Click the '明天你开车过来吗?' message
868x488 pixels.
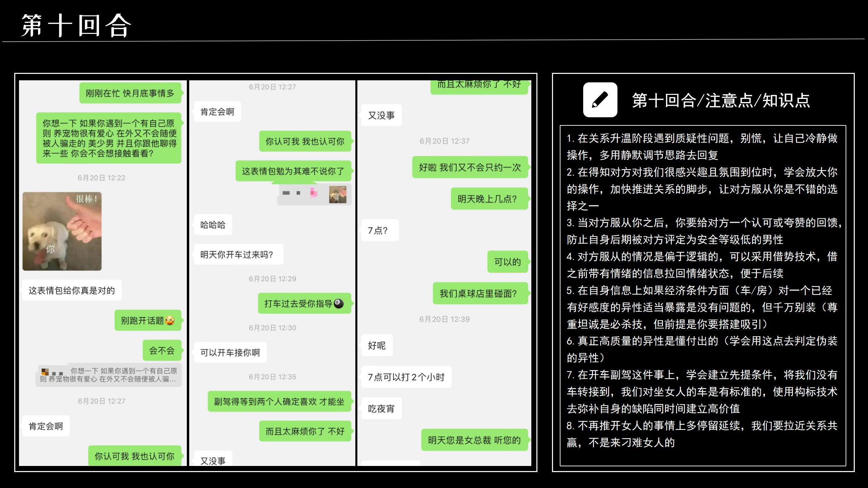click(238, 254)
